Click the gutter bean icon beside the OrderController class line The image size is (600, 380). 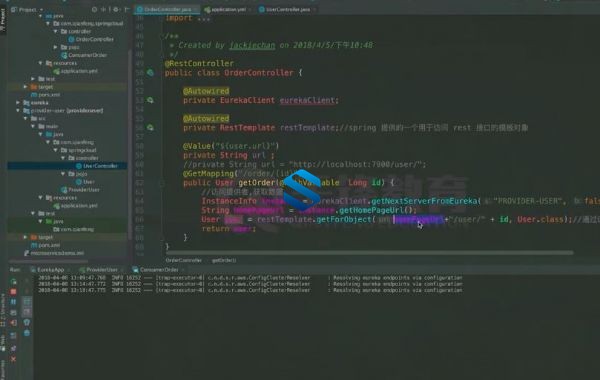tap(150, 73)
